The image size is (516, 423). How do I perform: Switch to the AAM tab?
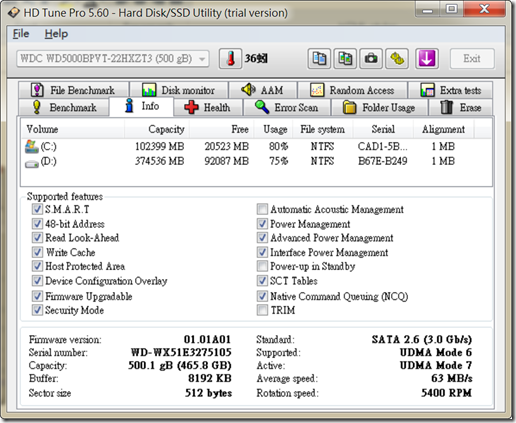[x=263, y=90]
